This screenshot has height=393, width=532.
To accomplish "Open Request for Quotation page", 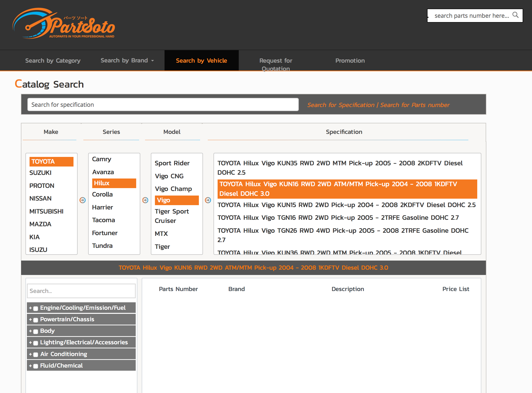I will (276, 64).
